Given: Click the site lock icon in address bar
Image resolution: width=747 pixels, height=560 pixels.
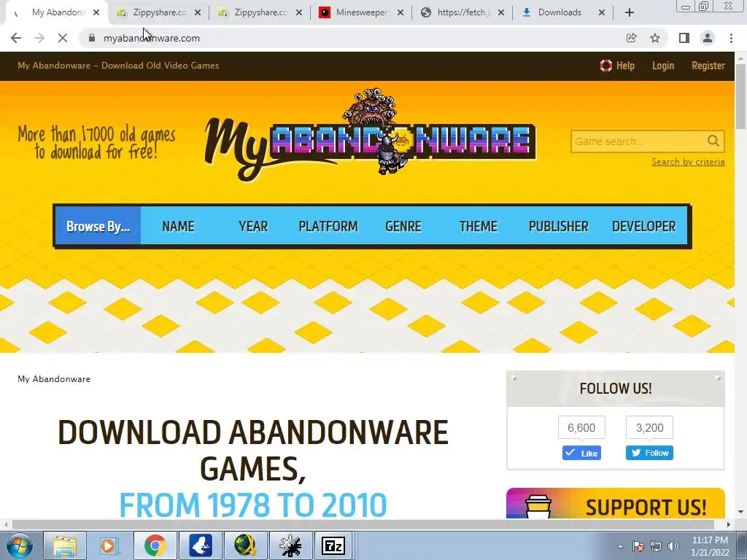Looking at the screenshot, I should (92, 38).
